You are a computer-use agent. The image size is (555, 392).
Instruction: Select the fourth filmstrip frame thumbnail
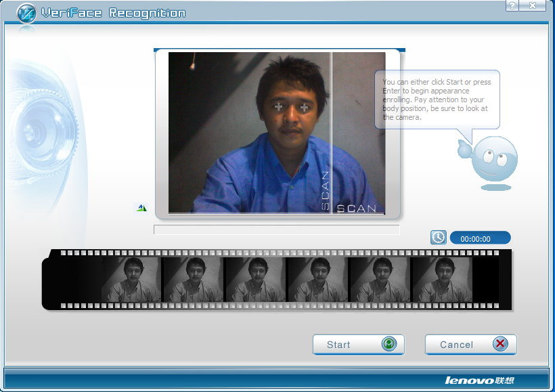[x=318, y=280]
